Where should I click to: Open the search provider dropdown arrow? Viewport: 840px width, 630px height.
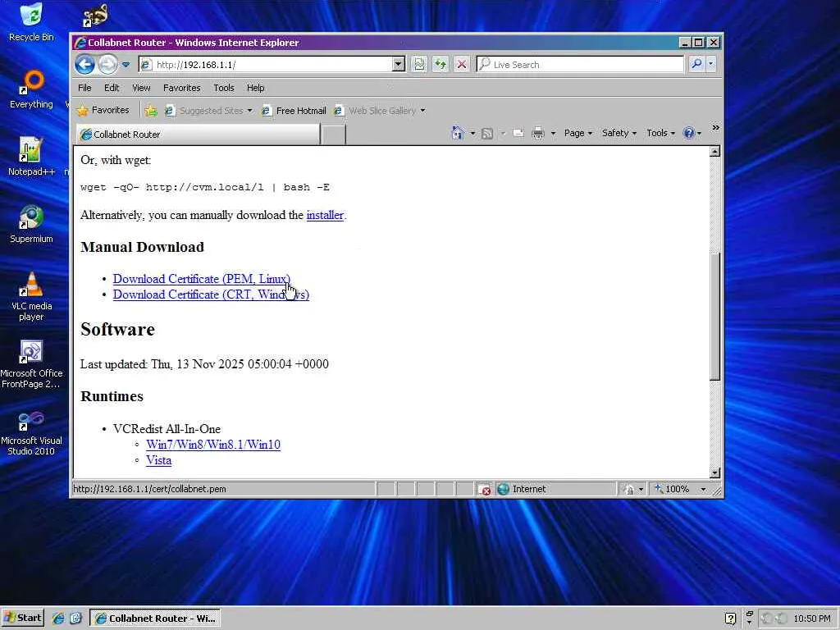coord(711,64)
